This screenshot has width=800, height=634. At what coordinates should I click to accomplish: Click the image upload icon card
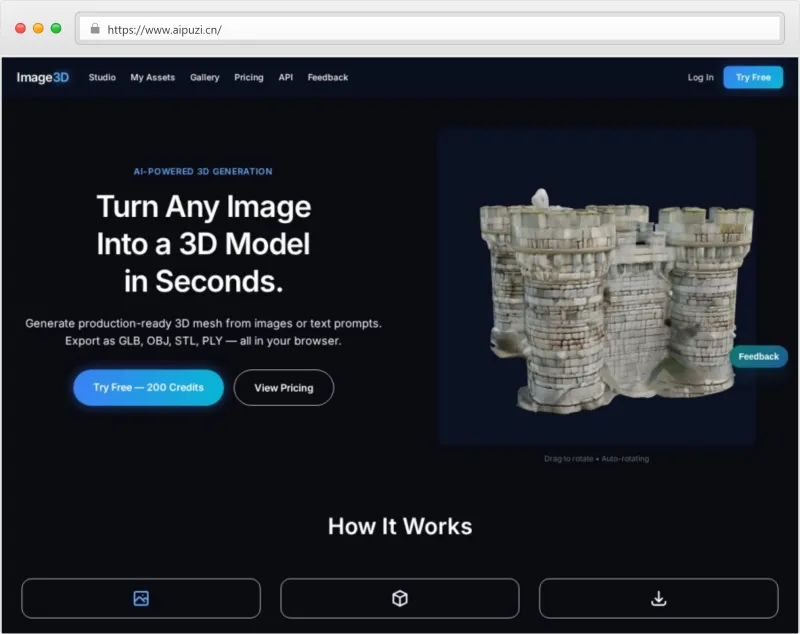tap(141, 598)
